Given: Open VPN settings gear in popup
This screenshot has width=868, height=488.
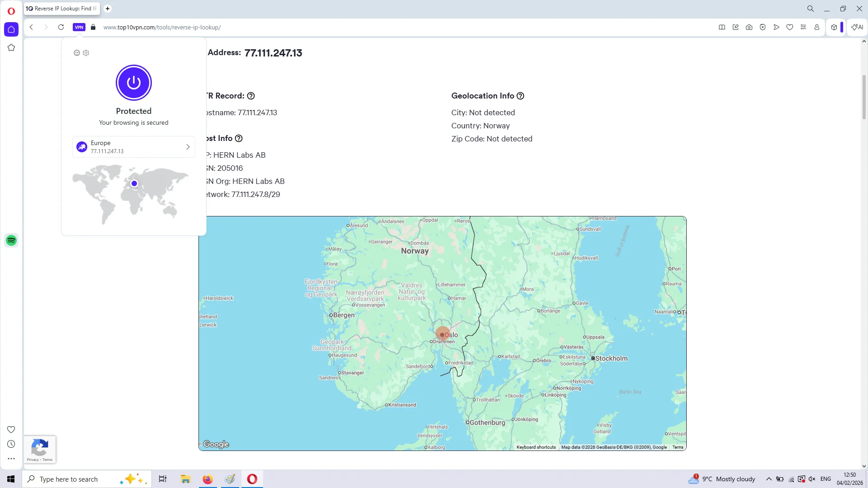Looking at the screenshot, I should pos(86,53).
